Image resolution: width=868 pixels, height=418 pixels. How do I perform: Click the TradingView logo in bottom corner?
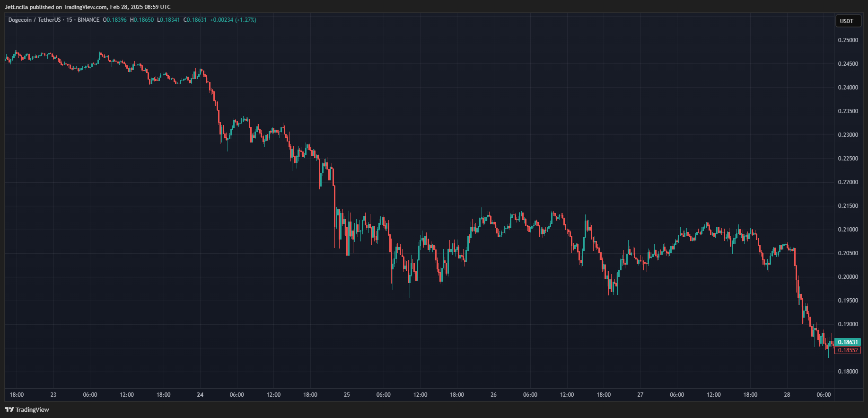pos(27,409)
